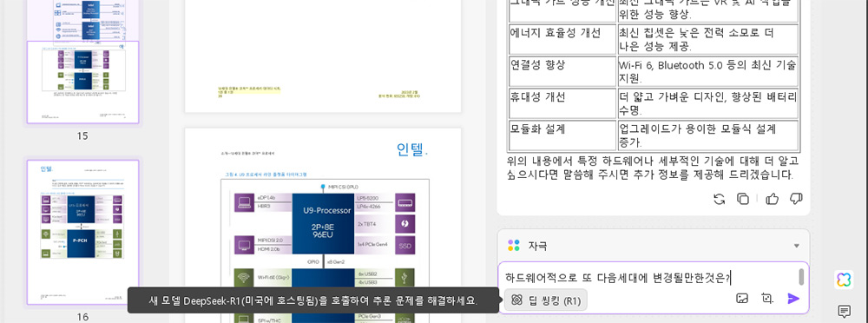Expand the 자극 prompt dropdown arrow
This screenshot has width=868, height=323.
(x=797, y=246)
